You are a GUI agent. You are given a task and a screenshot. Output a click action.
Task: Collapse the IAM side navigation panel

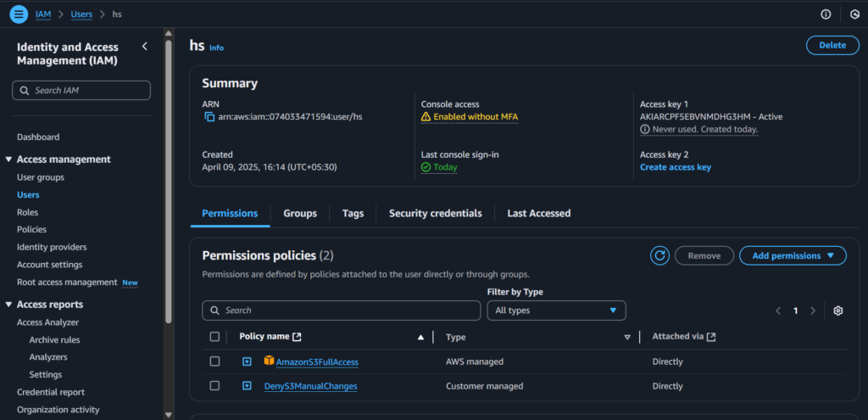[145, 47]
